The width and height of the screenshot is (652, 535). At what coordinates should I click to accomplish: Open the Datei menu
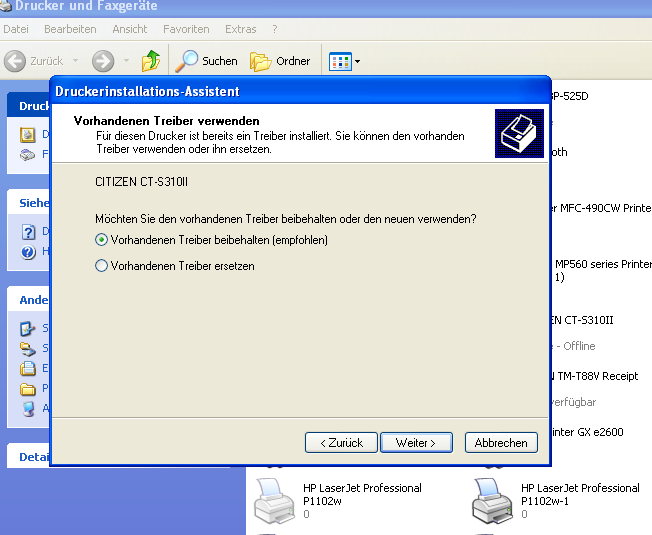(16, 29)
